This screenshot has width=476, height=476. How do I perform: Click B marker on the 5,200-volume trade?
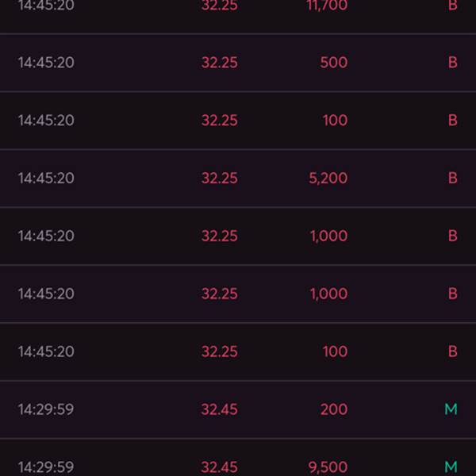point(453,178)
